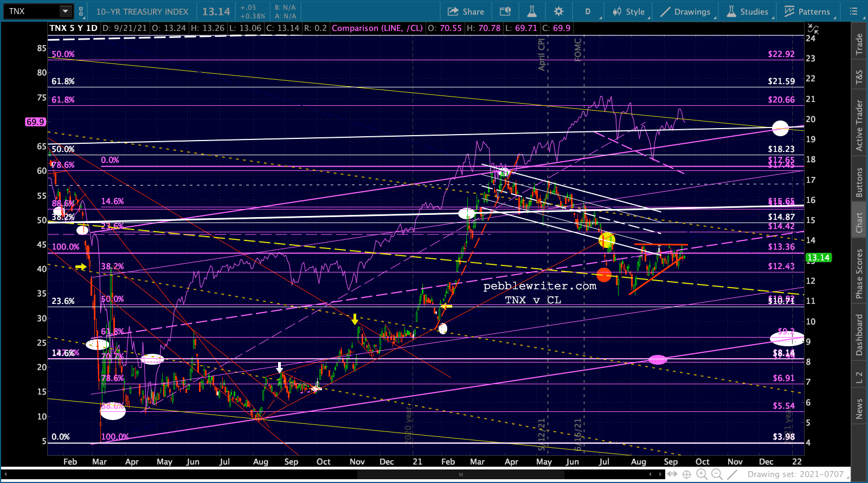Open the Drawing set selector
The height and width of the screenshot is (483, 868).
point(795,474)
